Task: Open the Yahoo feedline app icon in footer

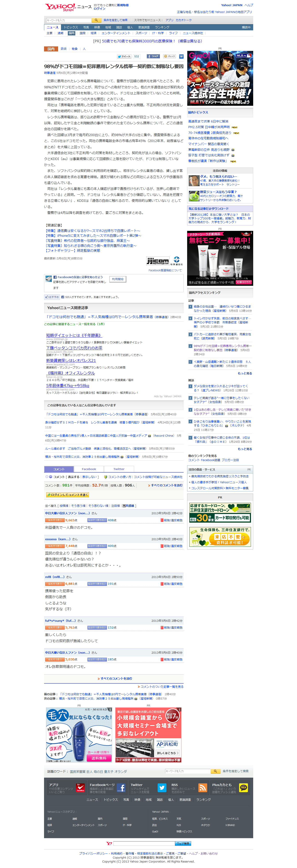Action: coord(80,788)
